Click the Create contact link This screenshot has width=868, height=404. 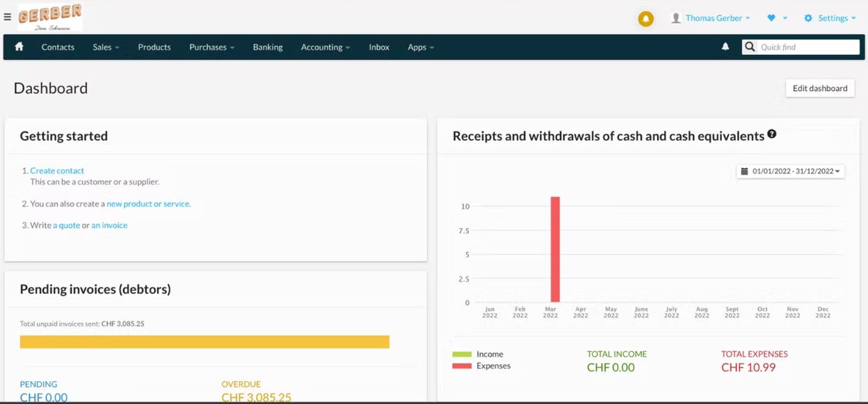(x=57, y=170)
